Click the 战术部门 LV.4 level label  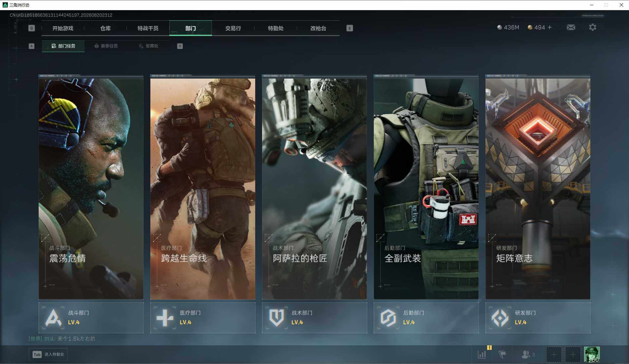click(x=297, y=322)
